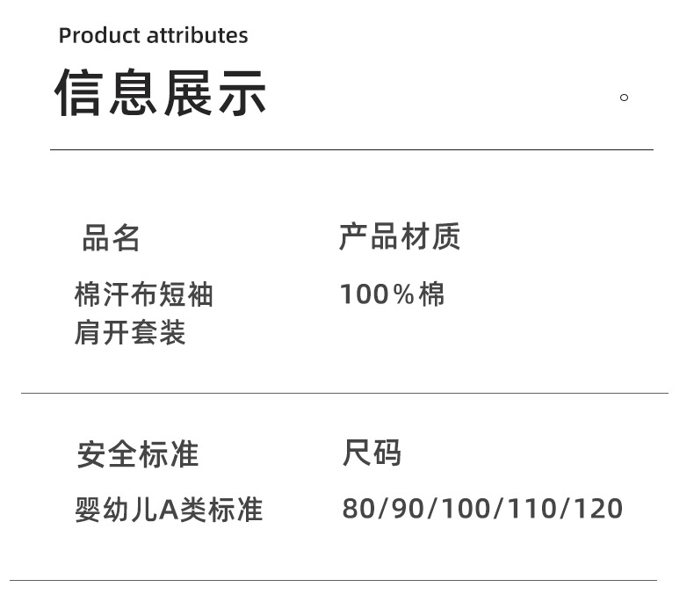694x616 pixels.
Task: Click the 产品材质 label
Action: pos(400,237)
